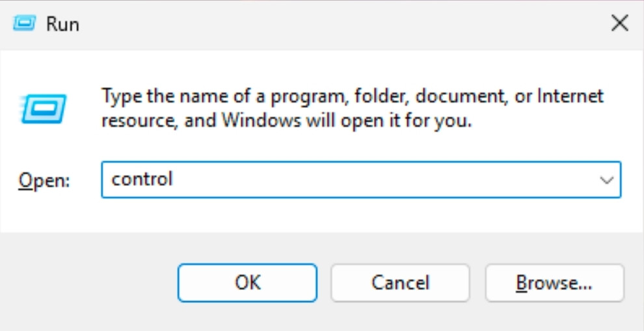This screenshot has height=331, width=644.
Task: Click the "Run" title text
Action: (62, 25)
